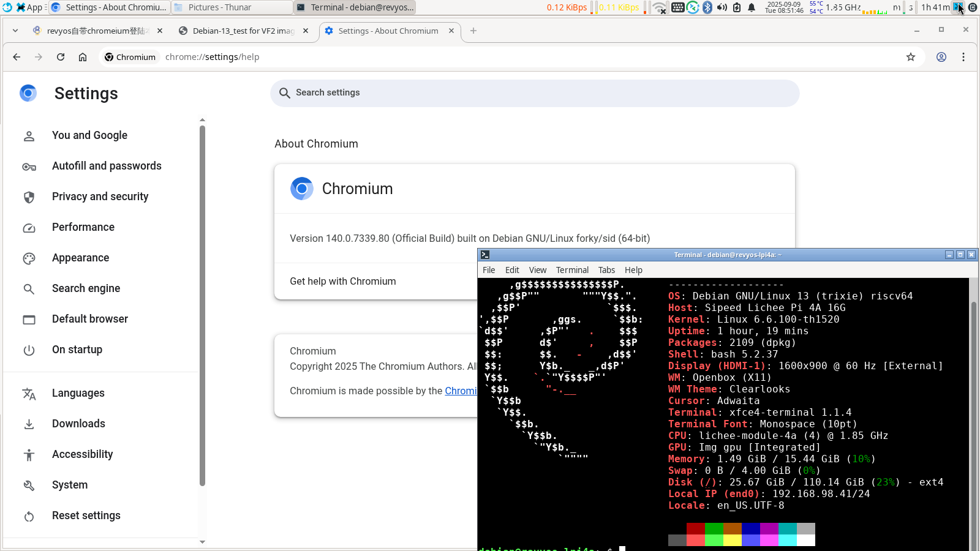Open a new browser tab
980x551 pixels.
[x=473, y=31]
